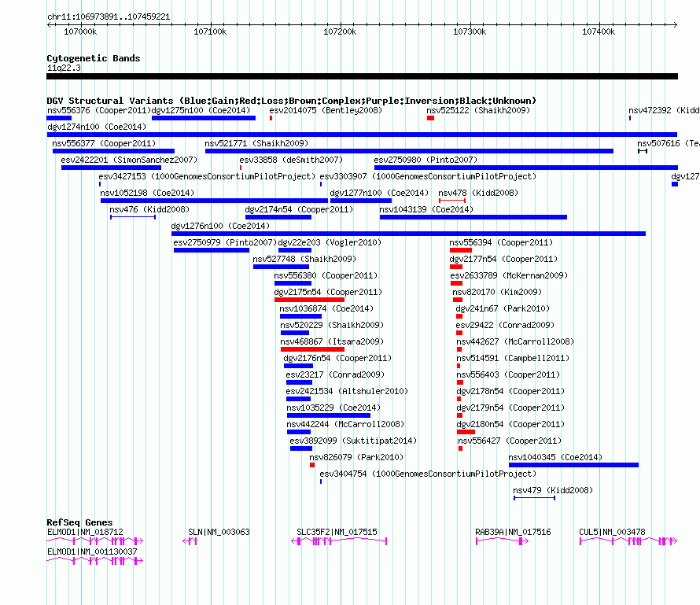Click nsv442244 (McCarroll2008) label
The width and height of the screenshot is (700, 605).
(345, 424)
